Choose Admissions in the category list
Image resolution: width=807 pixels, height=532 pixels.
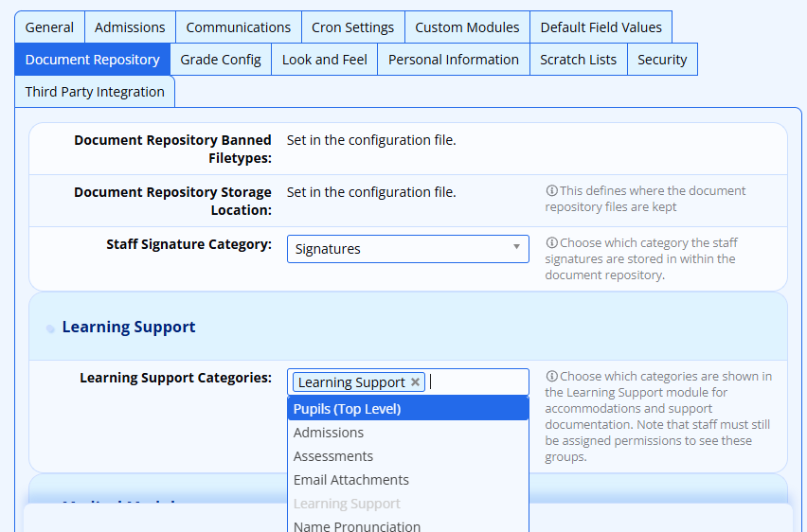pyautogui.click(x=329, y=433)
